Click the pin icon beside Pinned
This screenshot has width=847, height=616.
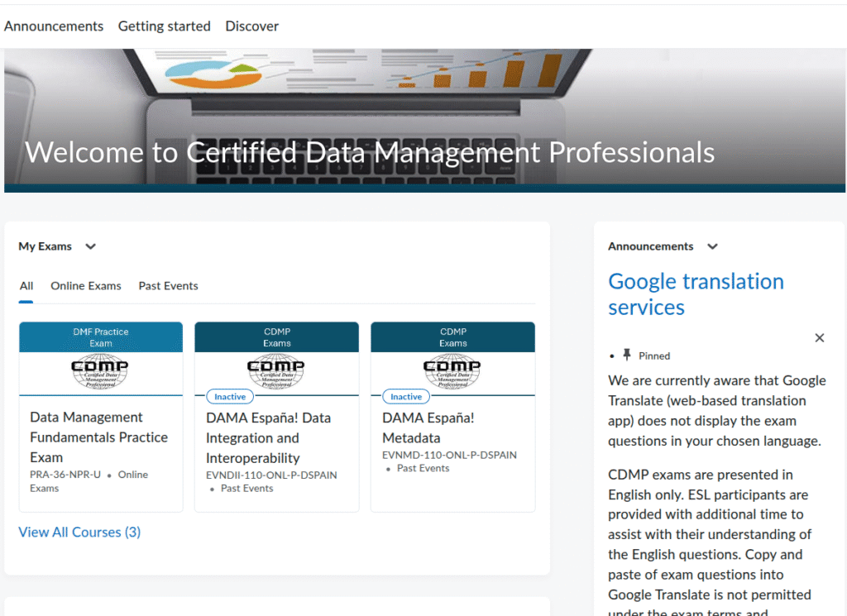tap(627, 355)
